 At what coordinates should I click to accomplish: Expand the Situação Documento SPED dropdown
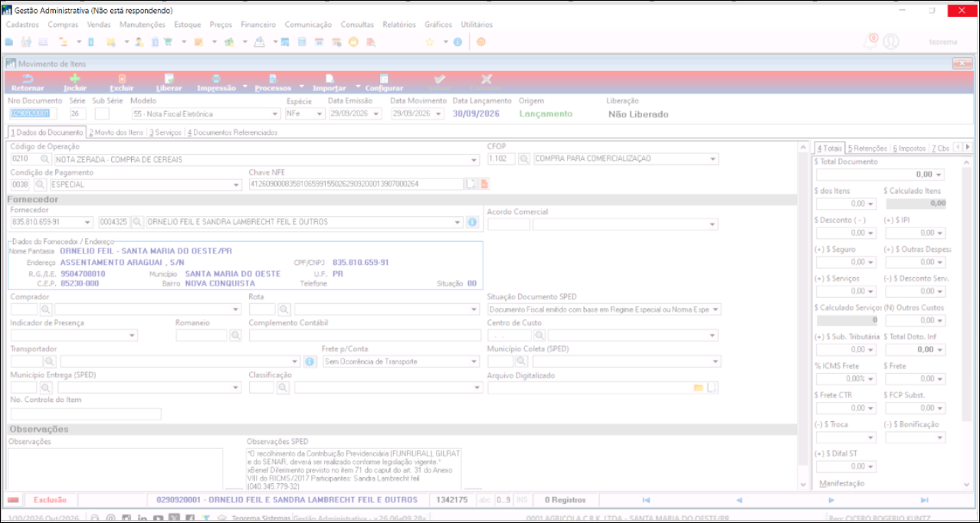pyautogui.click(x=716, y=309)
